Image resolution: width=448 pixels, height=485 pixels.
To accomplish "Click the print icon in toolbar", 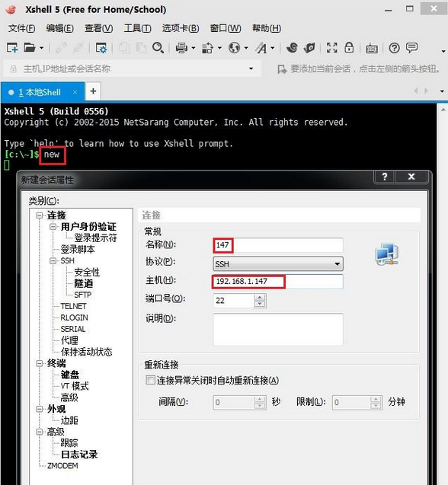I will tap(181, 48).
